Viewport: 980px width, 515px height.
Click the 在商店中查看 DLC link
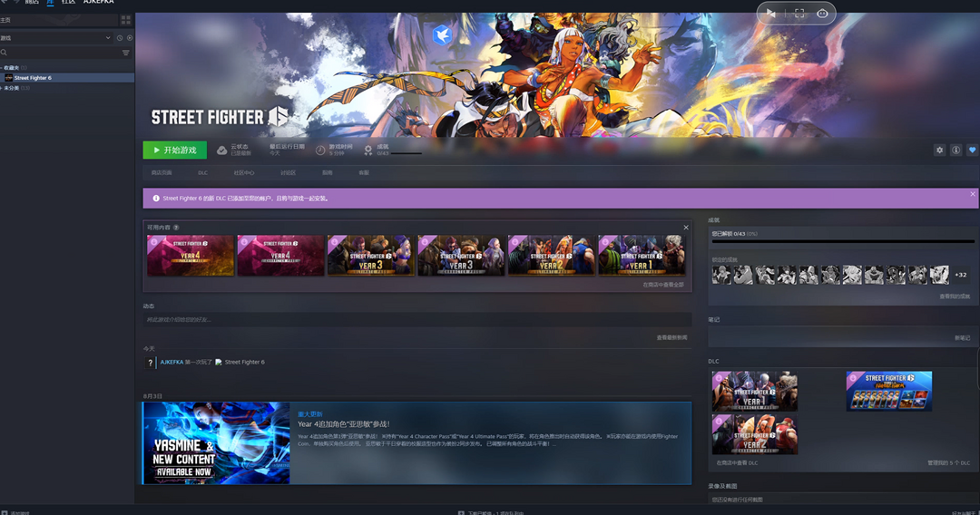[737, 463]
